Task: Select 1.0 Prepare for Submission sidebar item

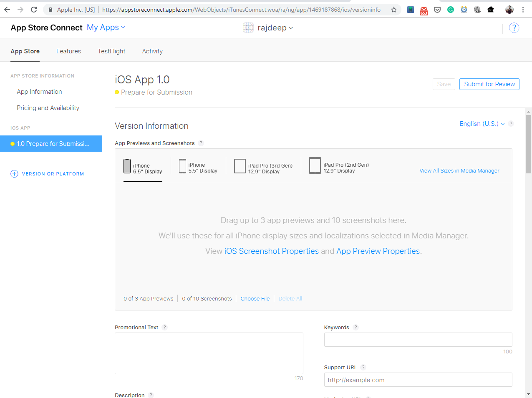Action: (x=51, y=143)
